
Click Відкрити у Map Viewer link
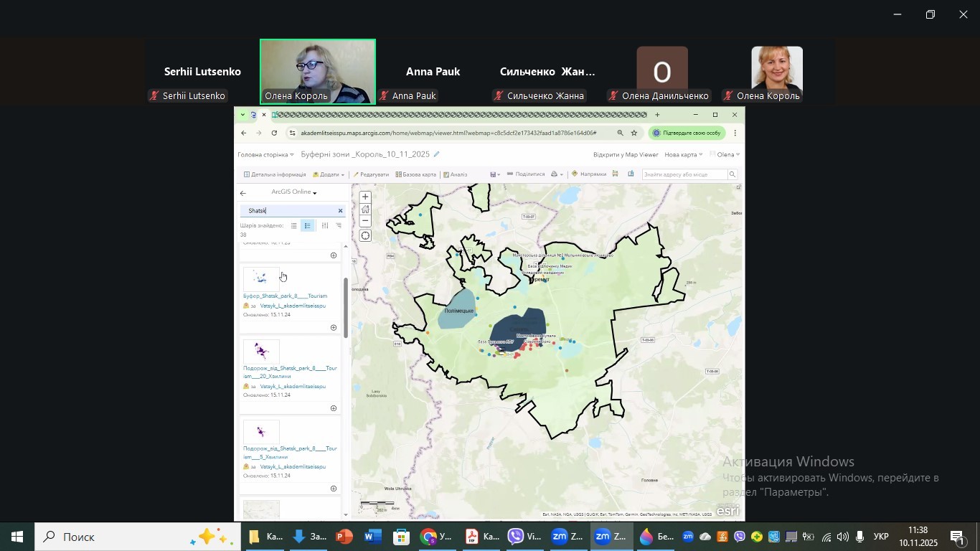625,155
